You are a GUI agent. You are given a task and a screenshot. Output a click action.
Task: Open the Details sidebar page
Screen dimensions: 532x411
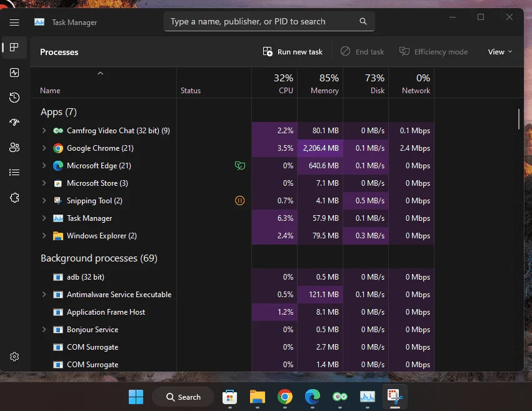[14, 173]
